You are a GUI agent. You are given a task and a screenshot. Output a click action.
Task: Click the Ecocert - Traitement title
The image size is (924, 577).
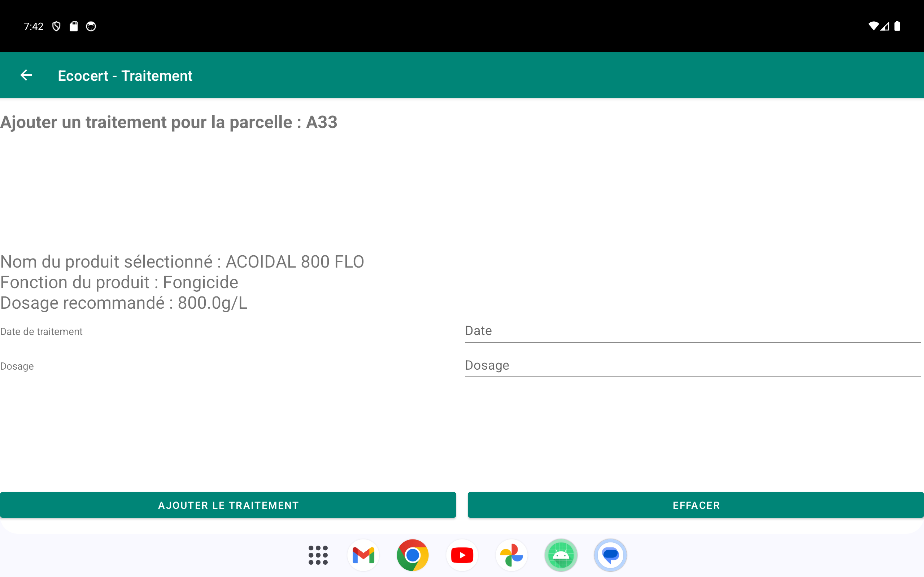(125, 76)
